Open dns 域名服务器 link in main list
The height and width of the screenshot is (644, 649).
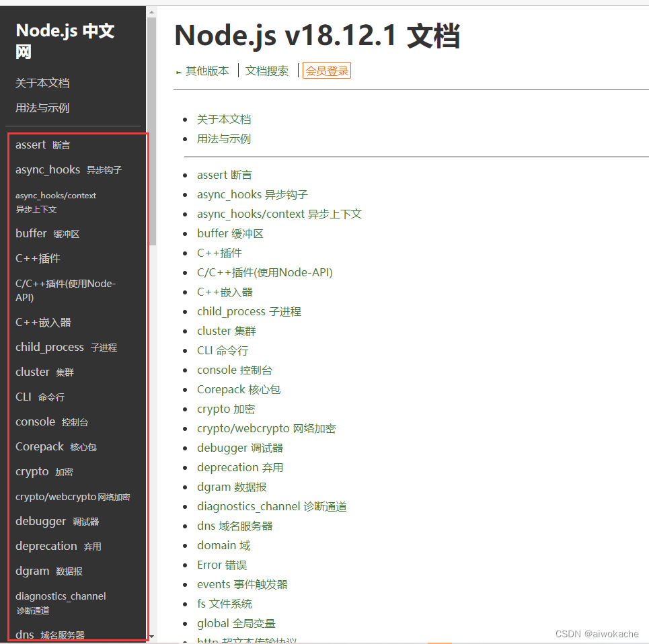click(x=235, y=526)
